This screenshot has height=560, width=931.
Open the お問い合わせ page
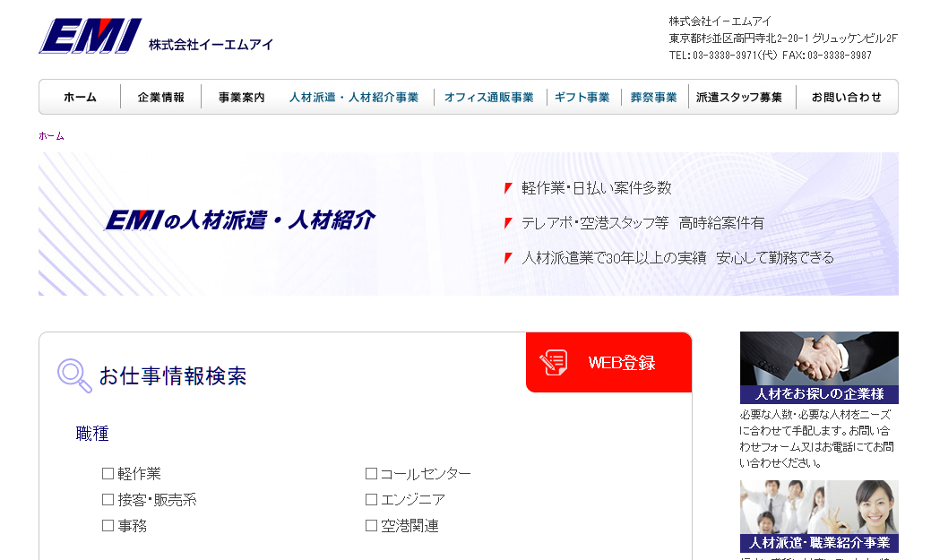(846, 96)
